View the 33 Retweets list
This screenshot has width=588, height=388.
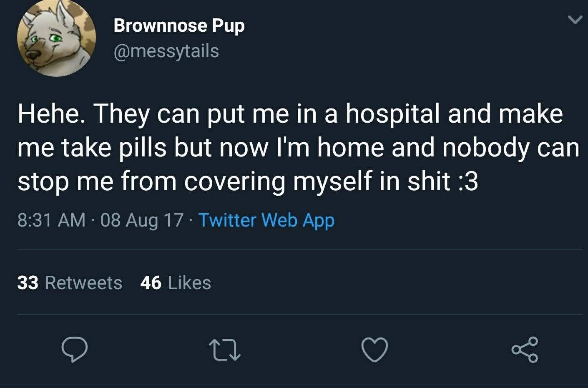click(x=70, y=282)
